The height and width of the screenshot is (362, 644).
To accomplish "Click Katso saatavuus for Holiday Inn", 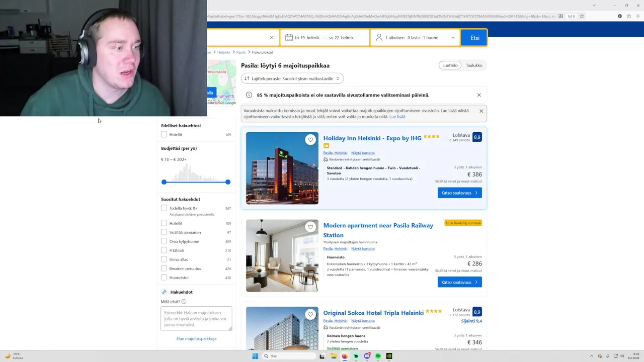I will (x=459, y=193).
